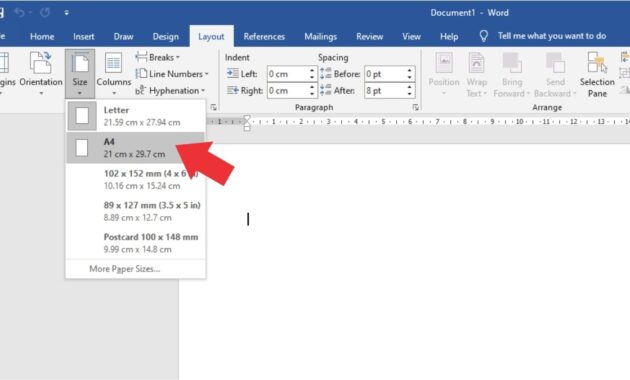Open More Paper Sizes dialog

(125, 269)
